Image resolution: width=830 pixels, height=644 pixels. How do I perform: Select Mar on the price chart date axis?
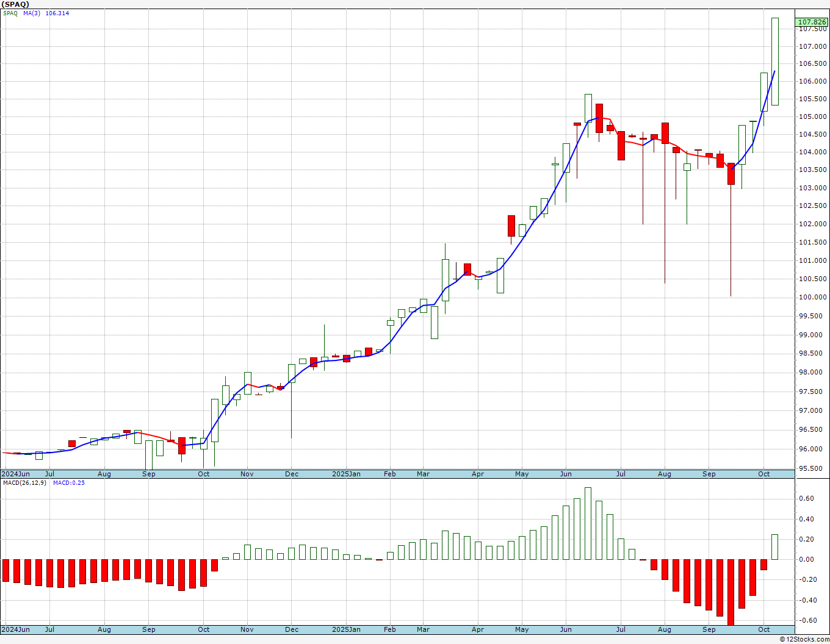pos(423,474)
